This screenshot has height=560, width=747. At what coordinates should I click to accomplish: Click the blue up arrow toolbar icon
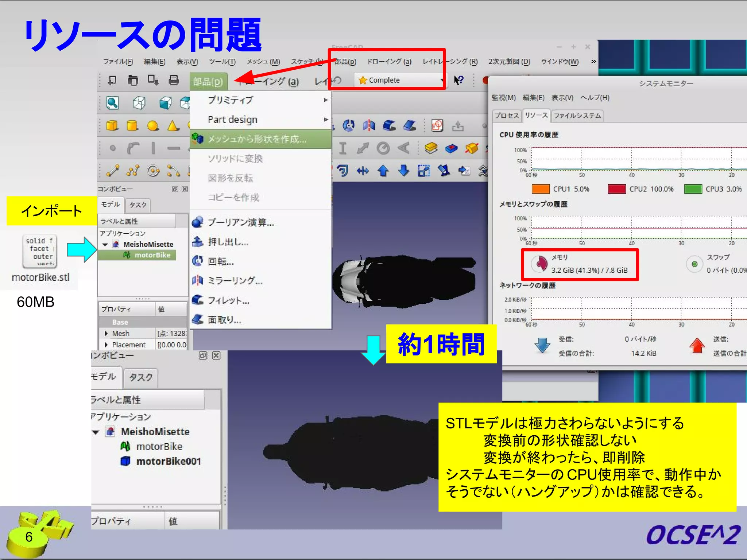(383, 171)
